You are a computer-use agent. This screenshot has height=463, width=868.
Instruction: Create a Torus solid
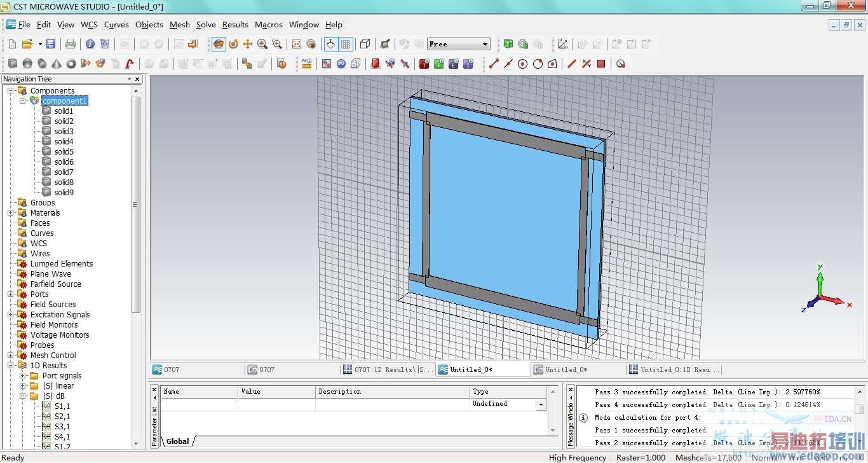(71, 64)
